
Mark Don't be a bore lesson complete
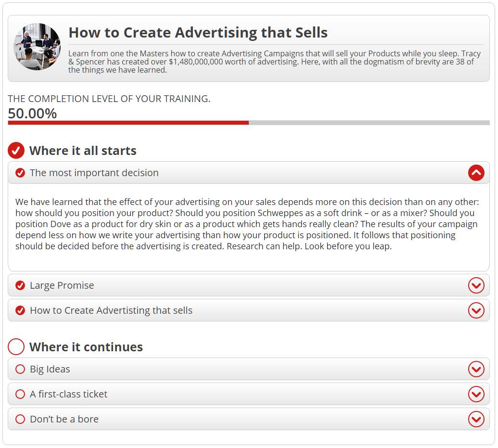pyautogui.click(x=20, y=419)
